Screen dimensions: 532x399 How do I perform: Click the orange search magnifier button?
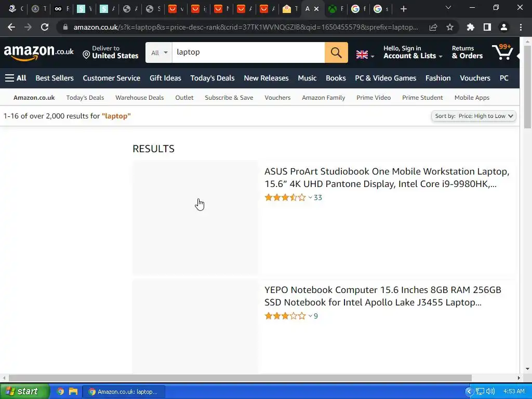336,52
